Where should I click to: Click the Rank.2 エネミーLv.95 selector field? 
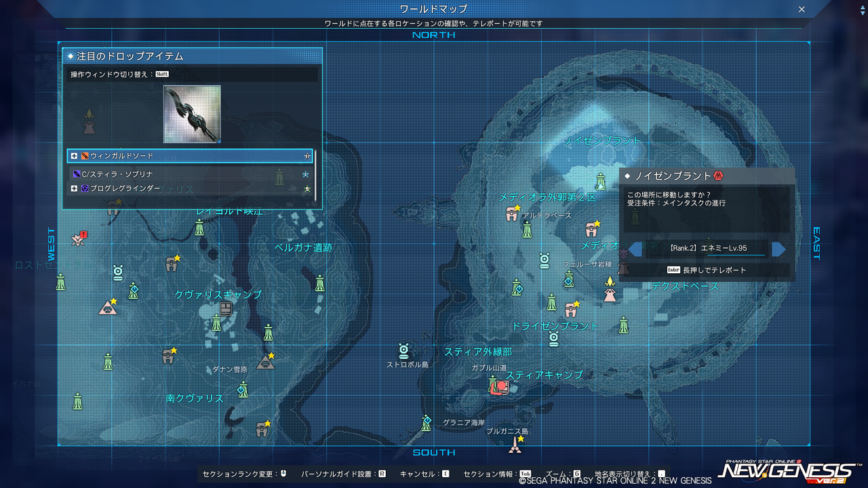[x=707, y=249]
